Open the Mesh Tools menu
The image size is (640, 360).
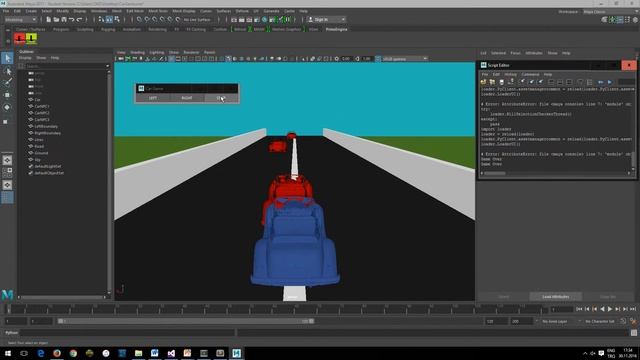click(x=158, y=11)
